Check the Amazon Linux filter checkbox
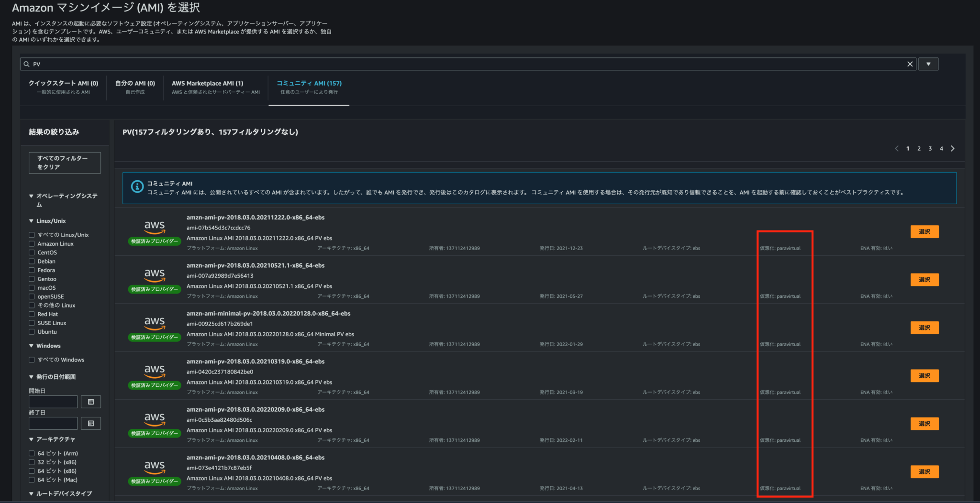The width and height of the screenshot is (980, 503). click(32, 243)
